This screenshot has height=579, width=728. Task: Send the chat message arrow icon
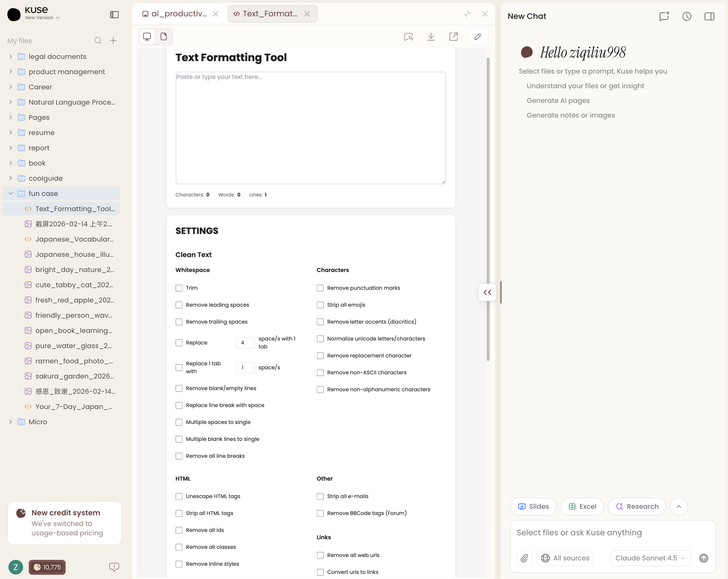click(x=704, y=558)
